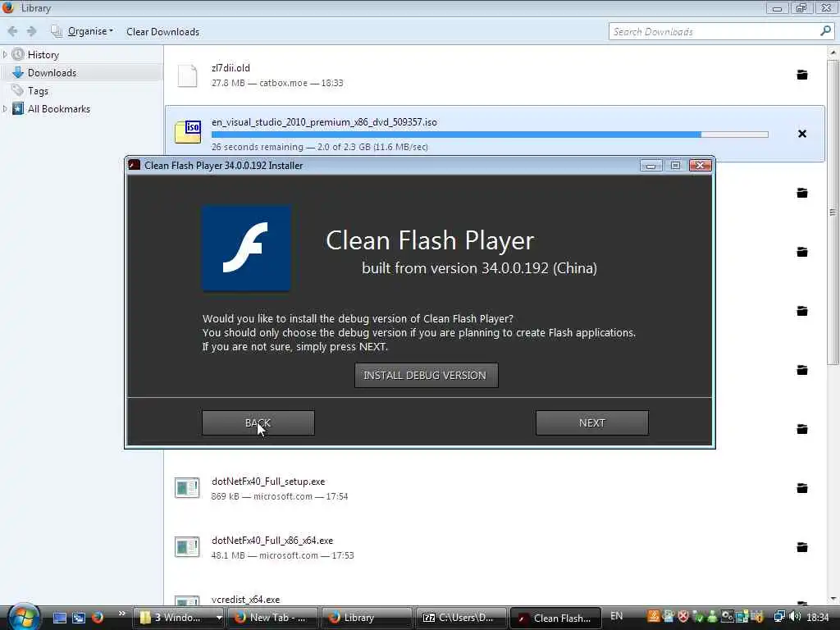
Task: Click Show Desktop quick launch icon
Action: pyautogui.click(x=59, y=618)
